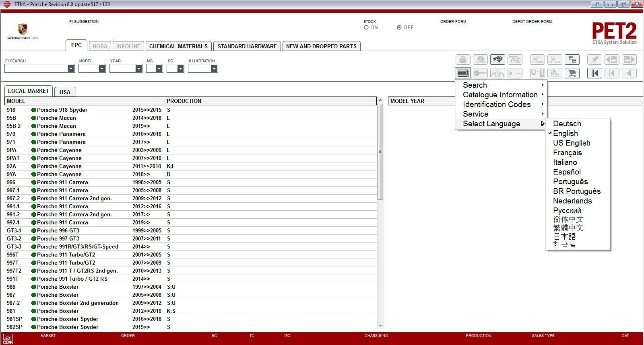
Task: Open the Select Language submenu
Action: click(501, 124)
